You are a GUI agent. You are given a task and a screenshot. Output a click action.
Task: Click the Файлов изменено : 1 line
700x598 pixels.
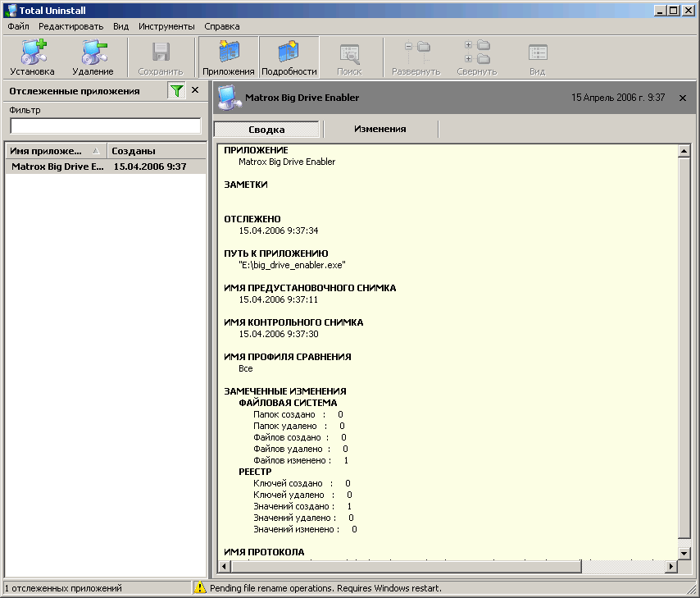tap(301, 460)
